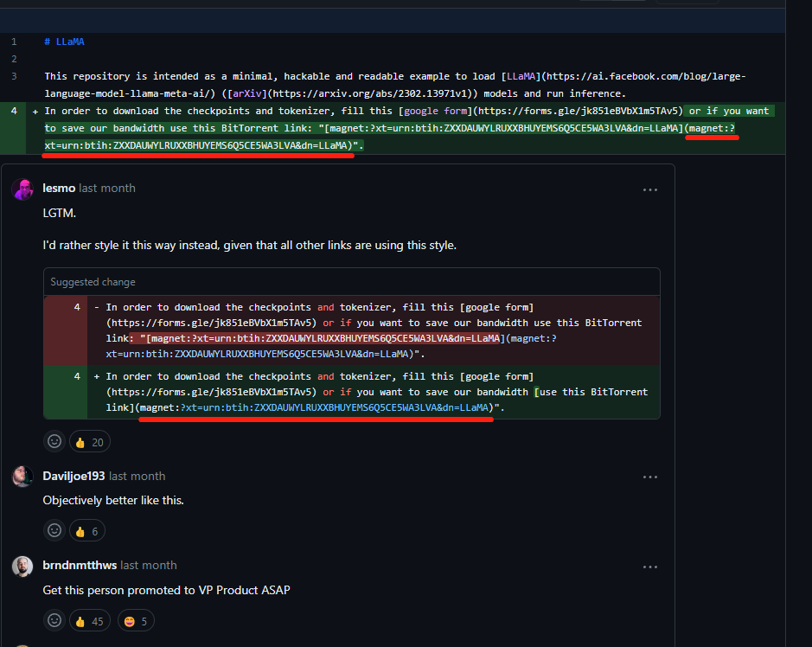Select diff line number 1 in the README
The height and width of the screenshot is (647, 812).
click(14, 42)
